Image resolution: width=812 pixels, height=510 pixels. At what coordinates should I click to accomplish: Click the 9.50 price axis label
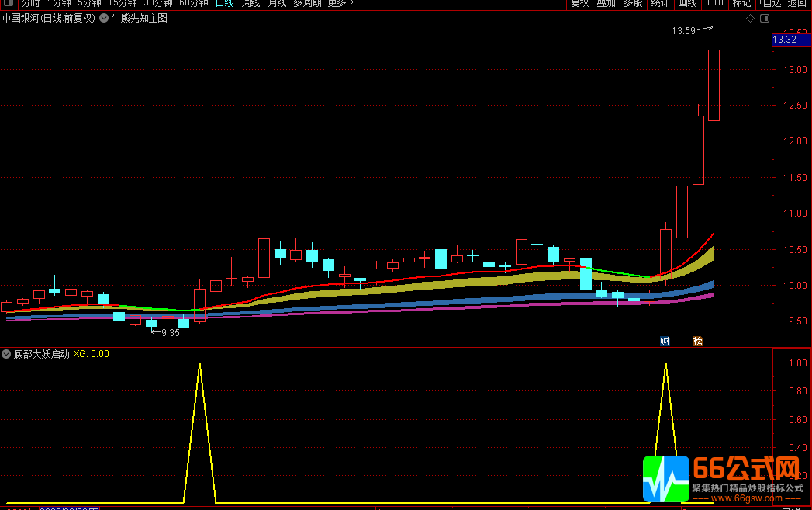tap(797, 321)
